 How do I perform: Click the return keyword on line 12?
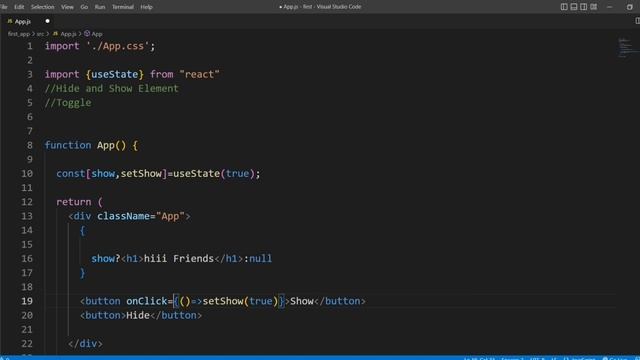click(x=74, y=202)
